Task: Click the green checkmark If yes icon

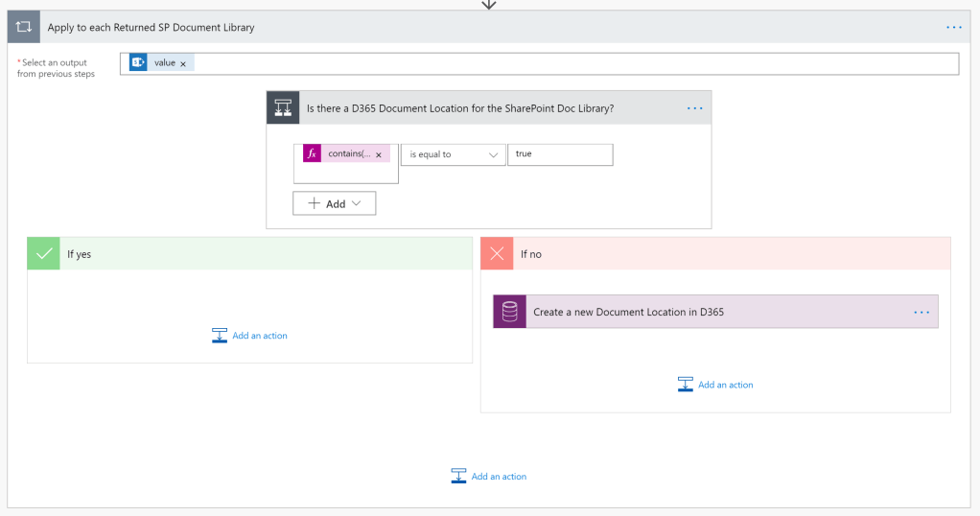Action: (x=43, y=254)
